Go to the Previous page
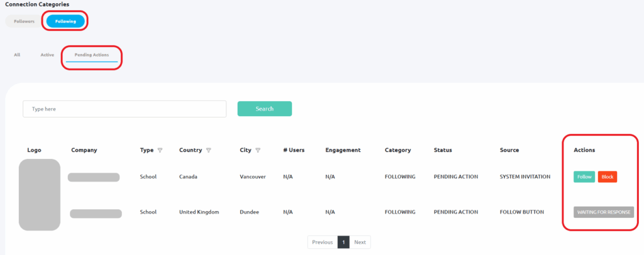Screen dimensions: 644x255 tap(323, 242)
